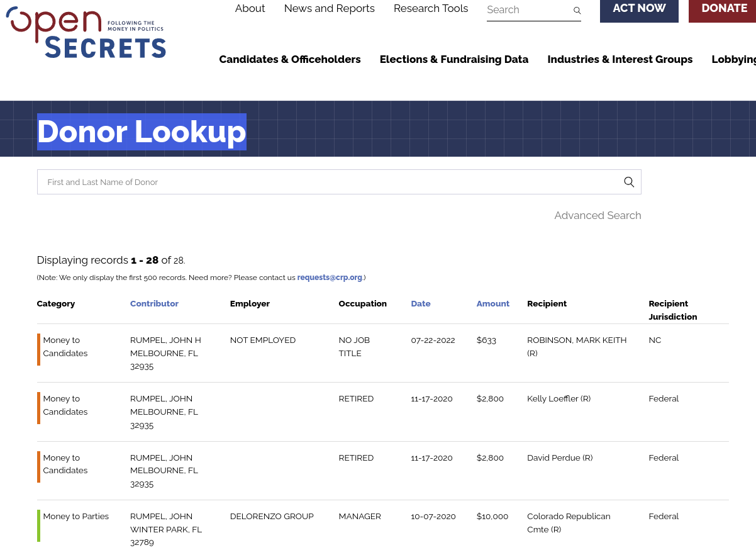Open Elections & Fundraising Data menu
This screenshot has width=756, height=550.
(454, 59)
